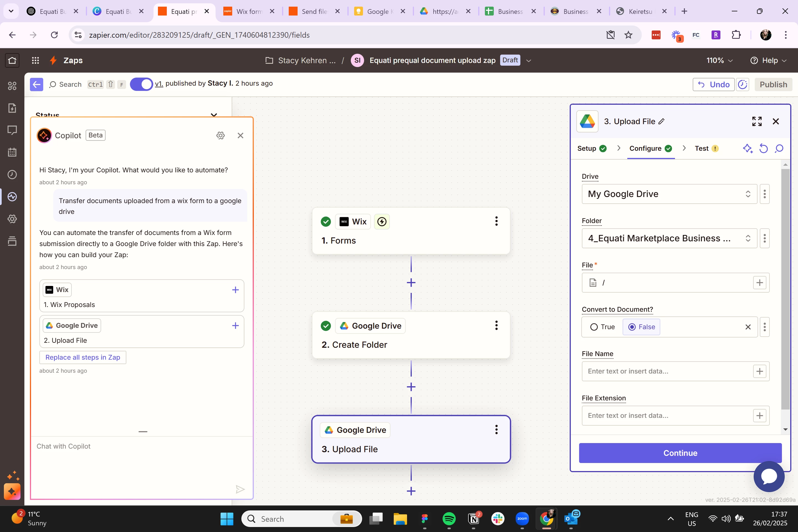Image resolution: width=798 pixels, height=532 pixels.
Task: Switch to the Configure tab
Action: click(x=650, y=148)
